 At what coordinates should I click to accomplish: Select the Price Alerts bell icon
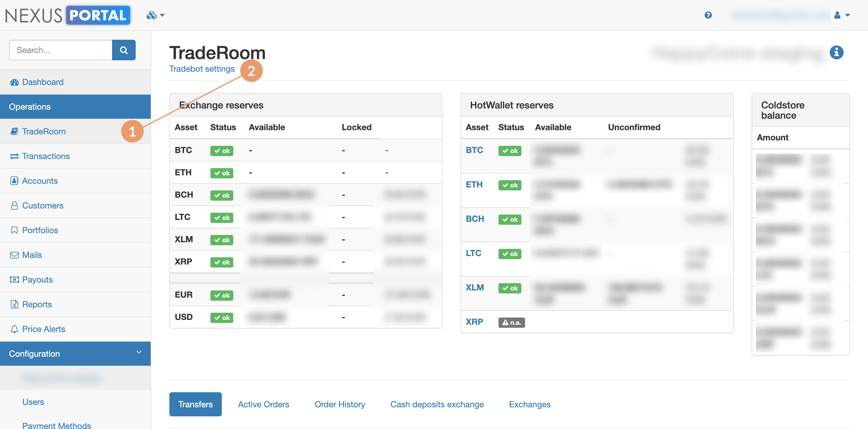(x=14, y=329)
